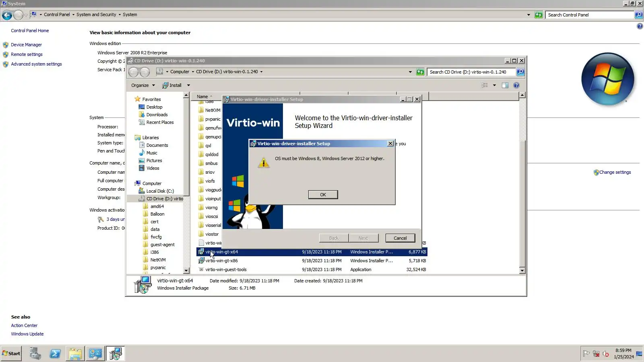The width and height of the screenshot is (644, 362).
Task: Expand the Control Panel breadcrumb arrow
Action: 73,15
